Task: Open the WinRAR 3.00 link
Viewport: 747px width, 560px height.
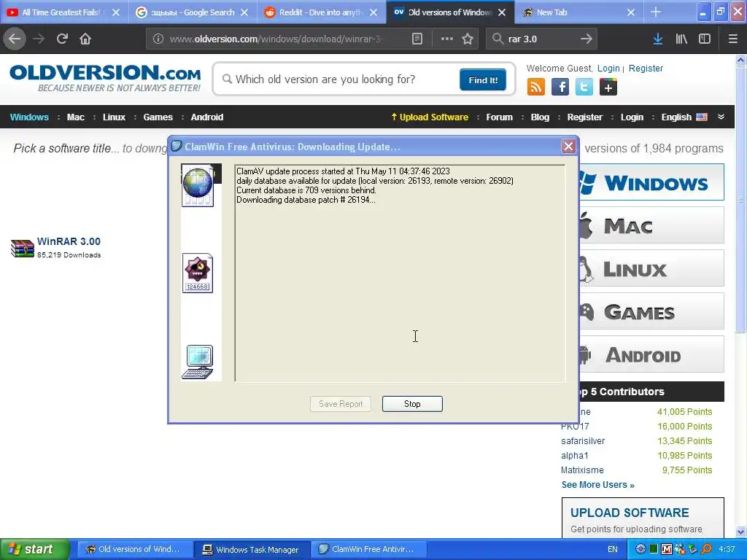Action: tap(69, 241)
